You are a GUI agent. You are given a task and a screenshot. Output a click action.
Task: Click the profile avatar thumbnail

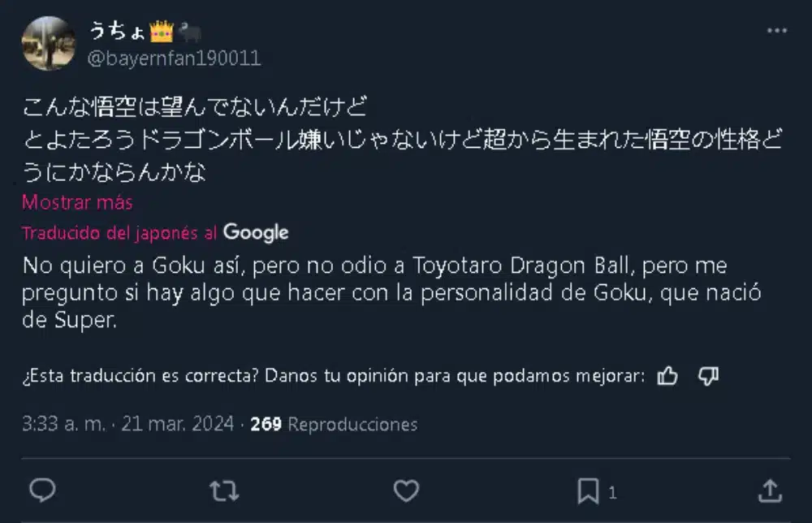click(49, 42)
